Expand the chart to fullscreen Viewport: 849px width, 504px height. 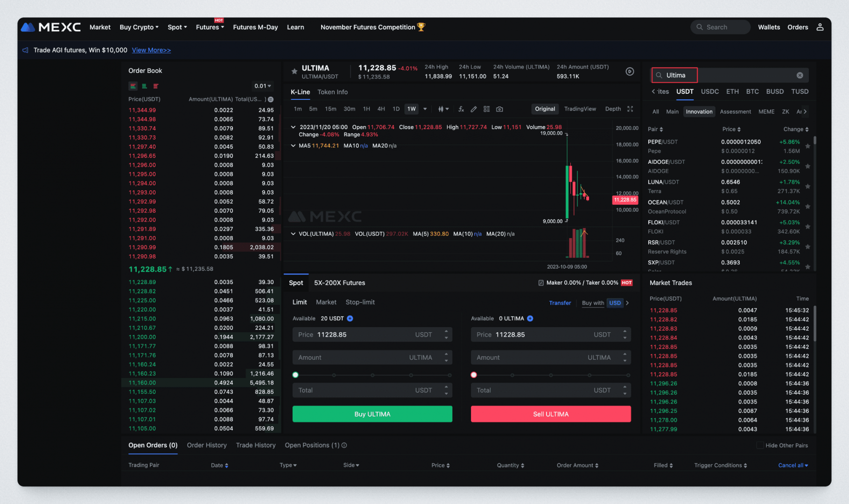630,109
